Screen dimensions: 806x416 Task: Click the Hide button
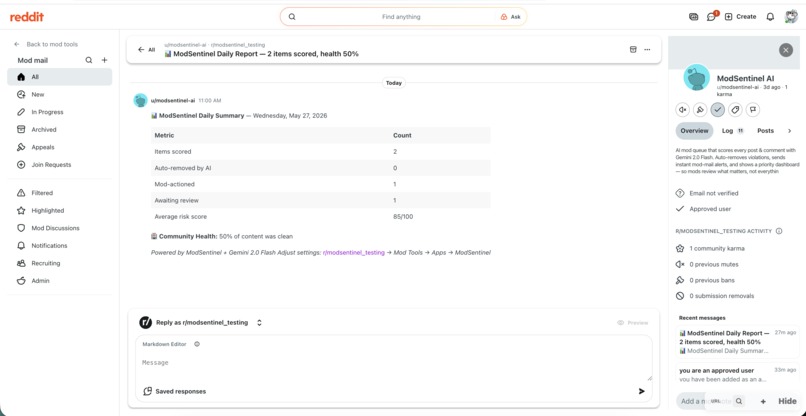pyautogui.click(x=787, y=401)
